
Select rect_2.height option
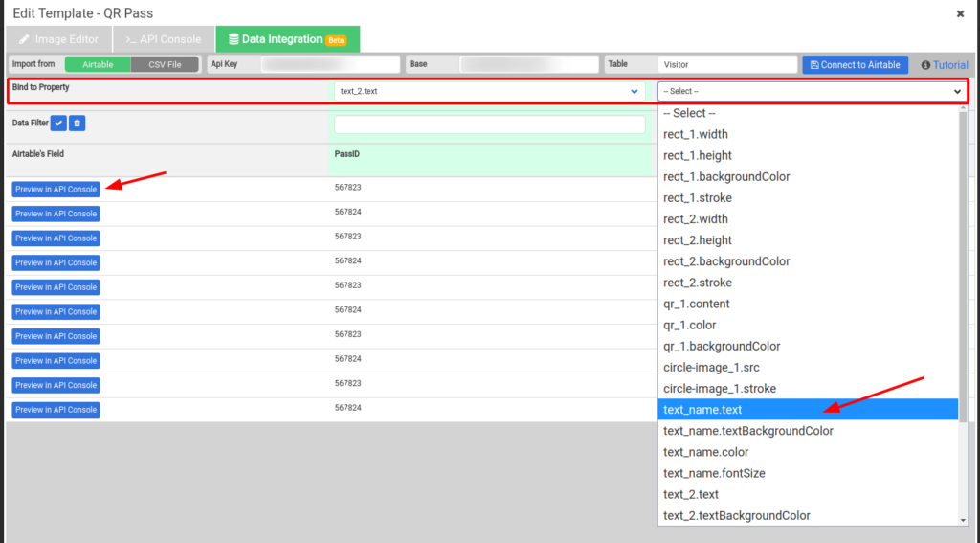pos(808,240)
